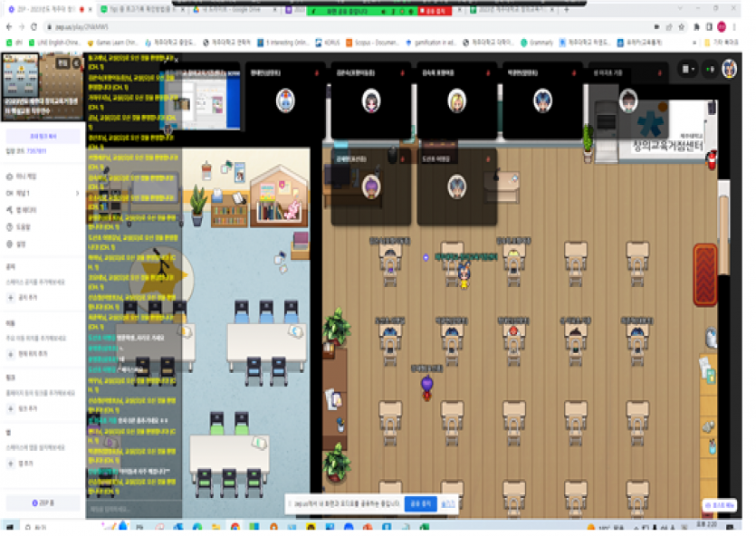Open the KORUS bookmark

pyautogui.click(x=328, y=43)
